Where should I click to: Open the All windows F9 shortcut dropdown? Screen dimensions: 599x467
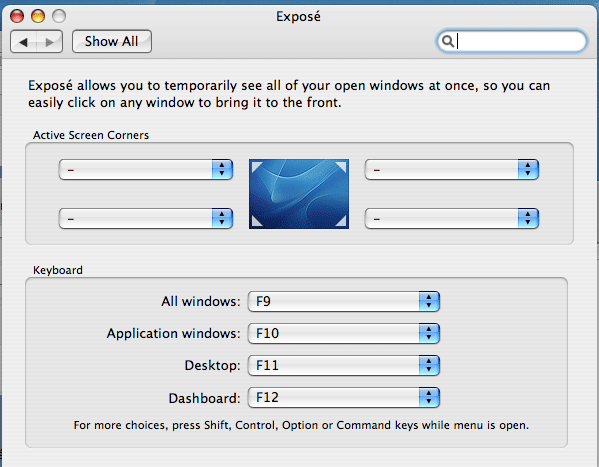[344, 302]
